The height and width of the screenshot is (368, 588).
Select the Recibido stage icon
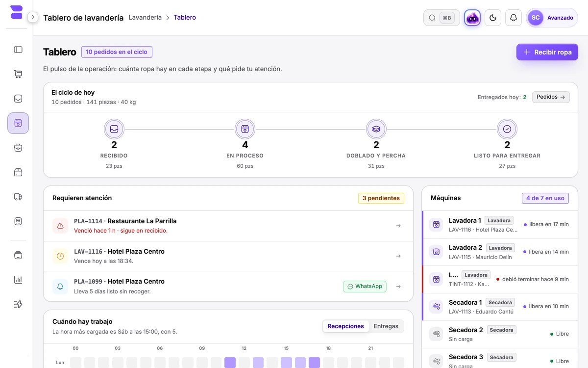(x=114, y=129)
